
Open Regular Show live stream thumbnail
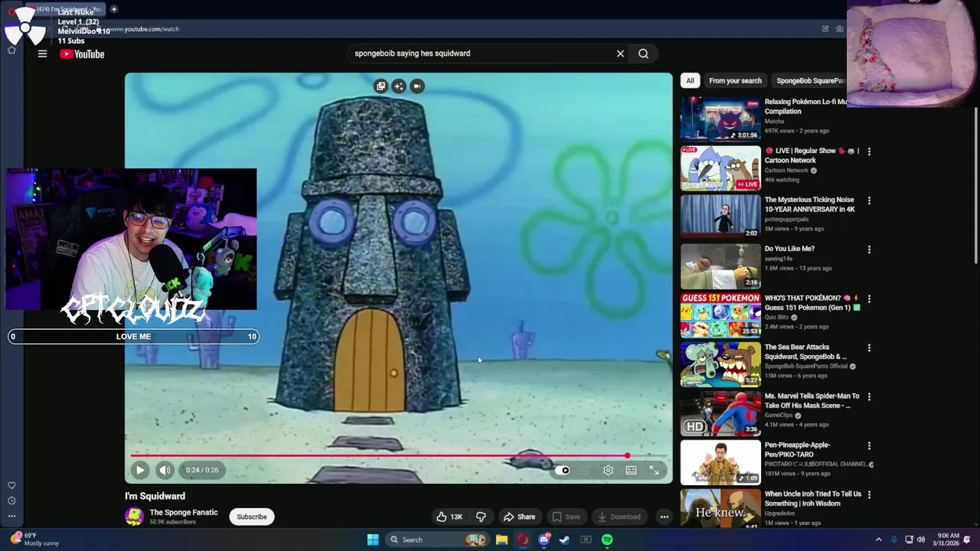click(x=720, y=168)
